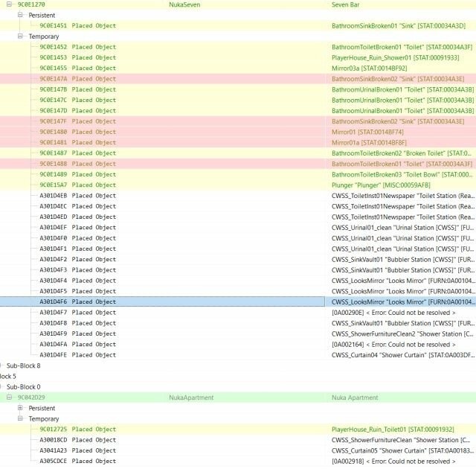Select record "A301D4EB" Placed Object
Viewport: 476px width, 469px height.
[77, 196]
